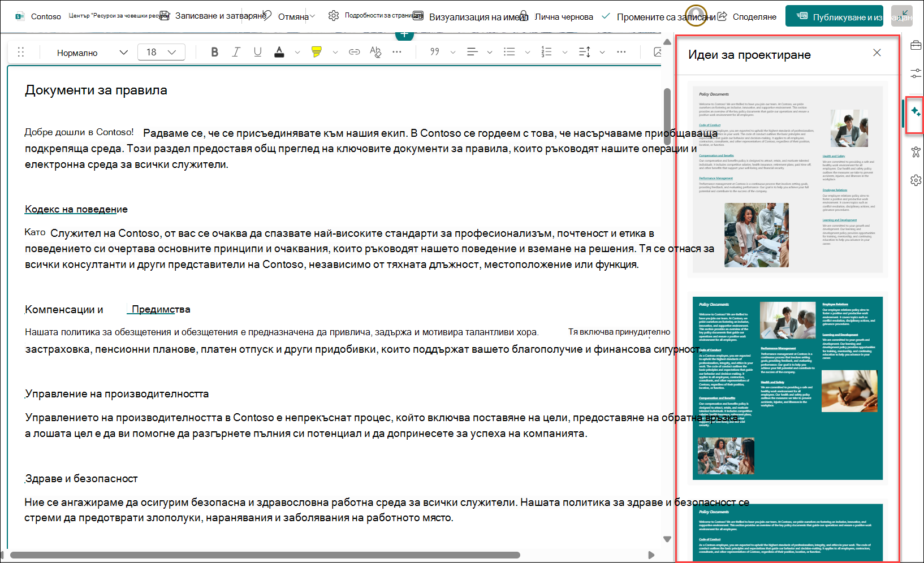Click the Лична чернова lock icon

[x=524, y=16]
